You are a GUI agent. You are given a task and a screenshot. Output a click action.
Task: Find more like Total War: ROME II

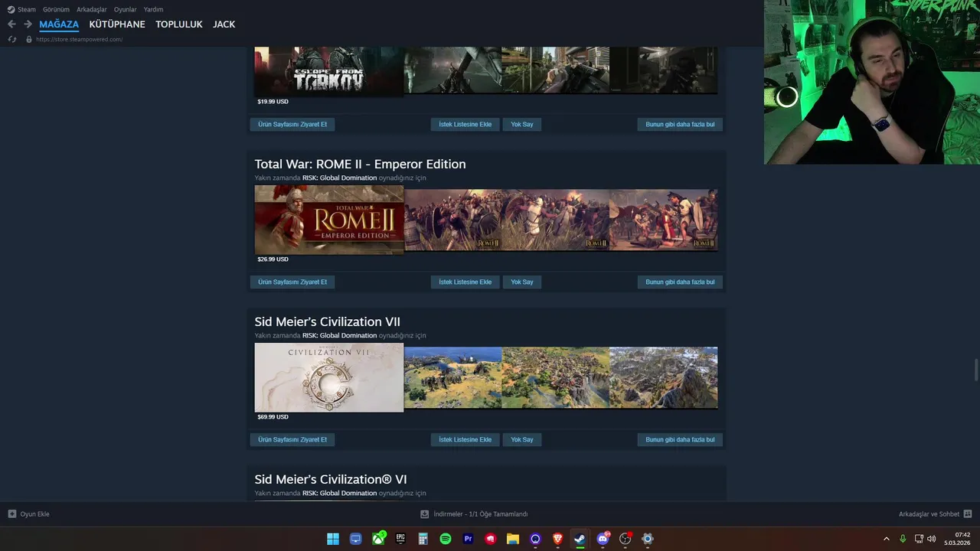pos(680,282)
